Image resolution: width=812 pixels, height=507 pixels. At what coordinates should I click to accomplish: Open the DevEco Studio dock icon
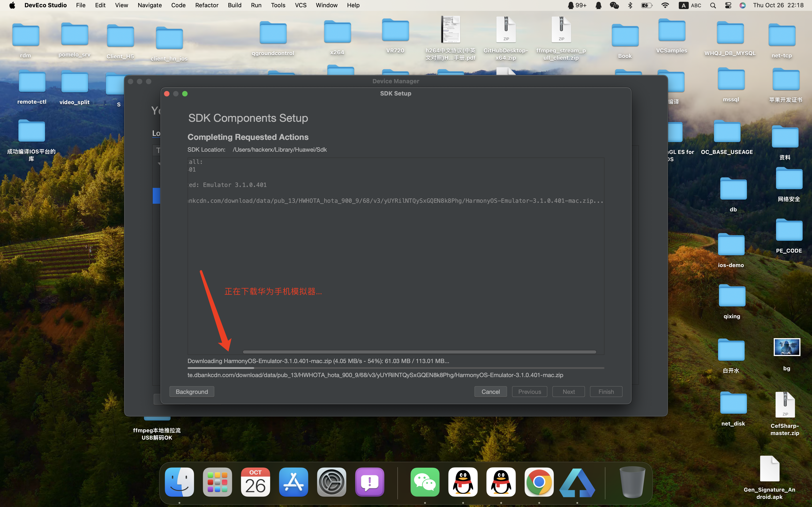point(577,482)
